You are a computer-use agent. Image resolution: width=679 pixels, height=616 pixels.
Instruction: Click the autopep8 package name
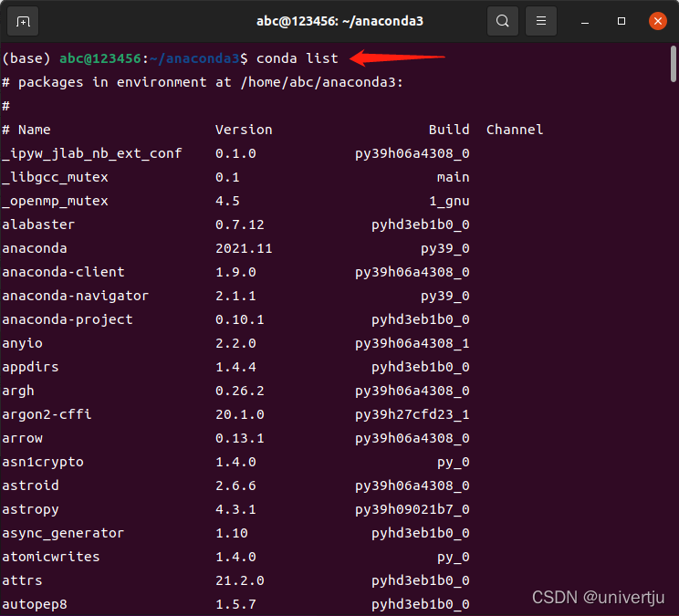click(x=35, y=604)
